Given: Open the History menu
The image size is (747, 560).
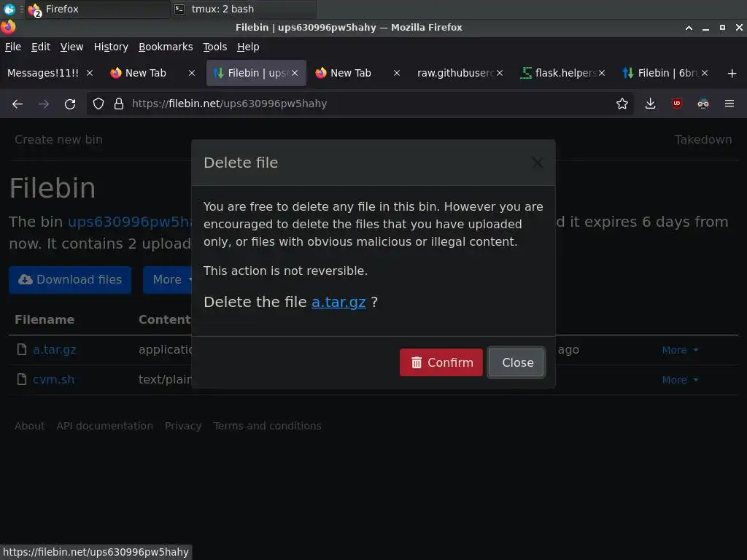Looking at the screenshot, I should 111,47.
